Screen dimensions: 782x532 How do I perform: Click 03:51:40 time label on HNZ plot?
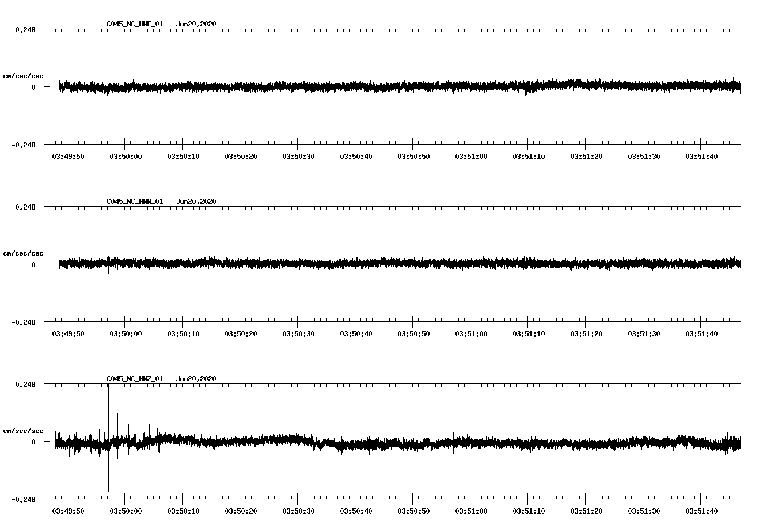click(701, 511)
